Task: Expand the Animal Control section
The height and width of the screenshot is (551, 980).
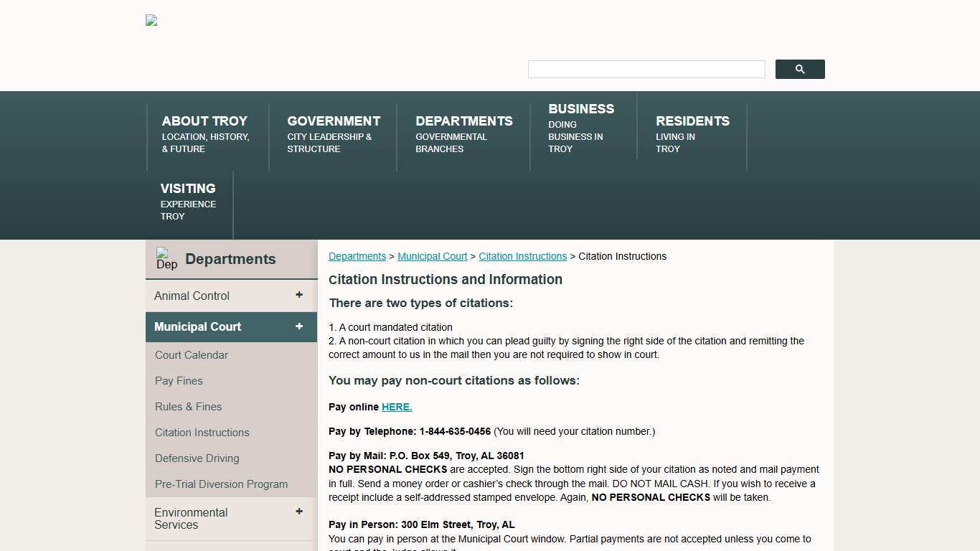Action: point(299,295)
